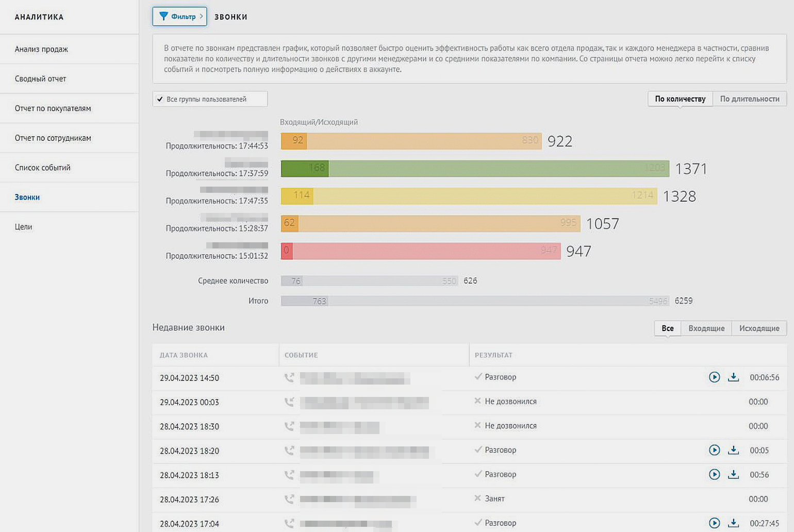Click checkmark icon for 29.04.2023 14:50 Разговор
This screenshot has height=532, width=794.
(478, 377)
